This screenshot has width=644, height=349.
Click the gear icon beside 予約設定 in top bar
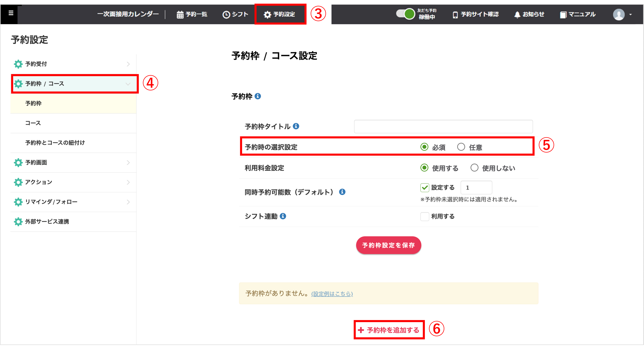click(x=267, y=15)
